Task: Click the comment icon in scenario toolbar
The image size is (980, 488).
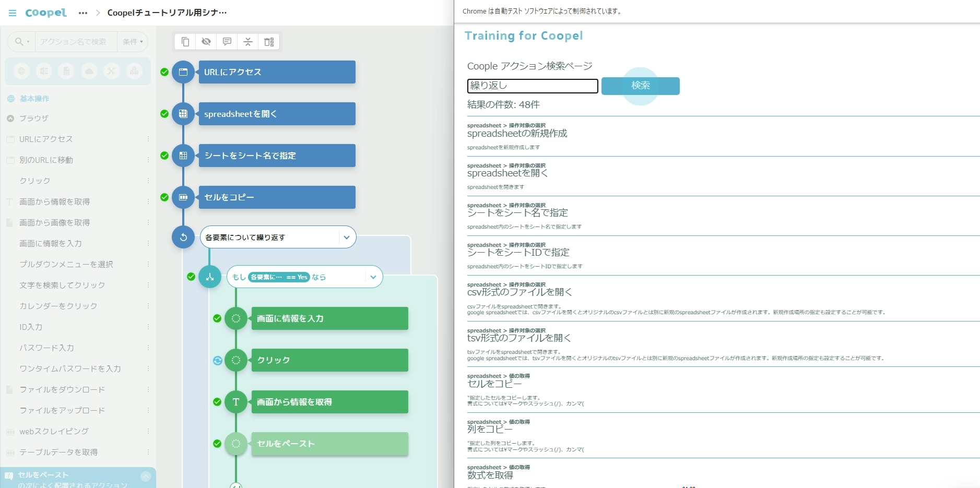Action: click(227, 42)
